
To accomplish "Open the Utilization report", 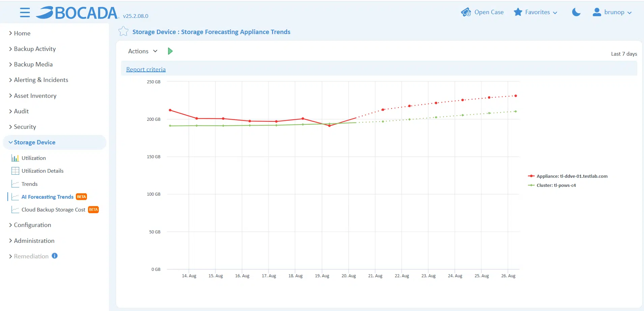I will [x=34, y=158].
